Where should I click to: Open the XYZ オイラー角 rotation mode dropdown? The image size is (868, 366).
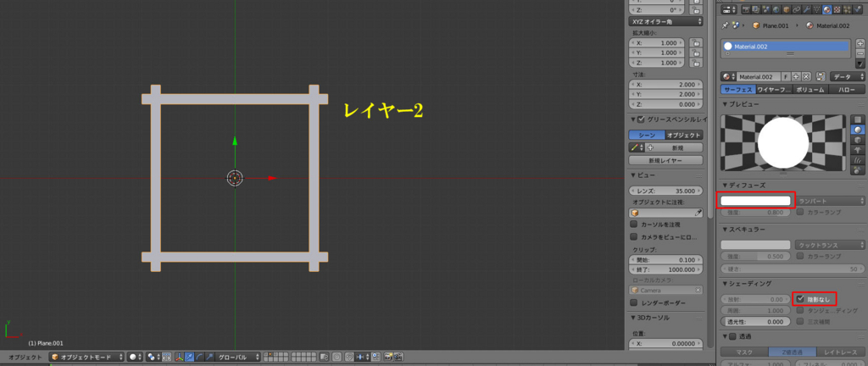pyautogui.click(x=666, y=21)
